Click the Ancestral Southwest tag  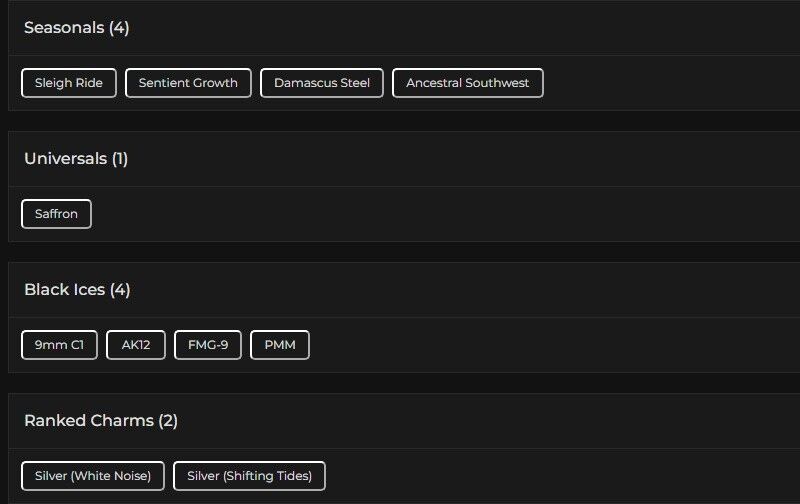click(467, 83)
